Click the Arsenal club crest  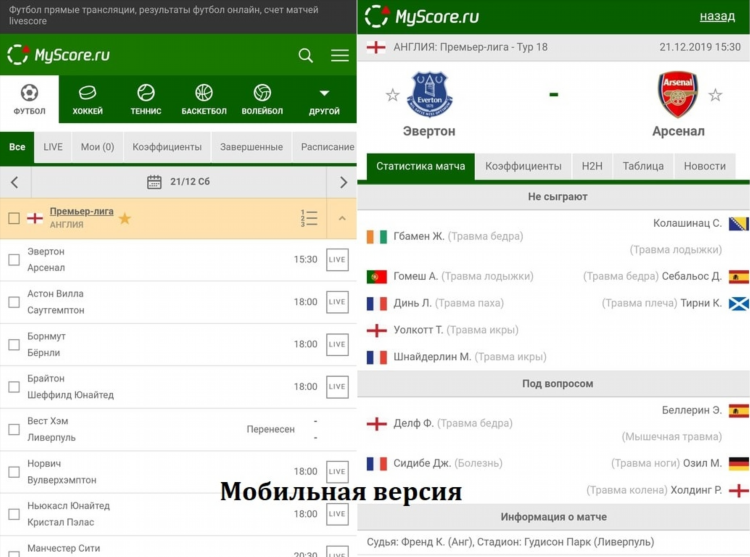coord(678,95)
